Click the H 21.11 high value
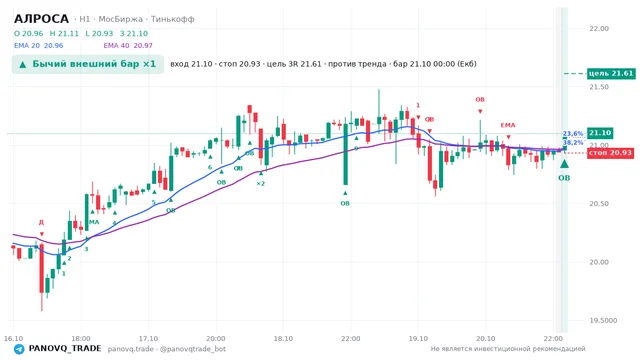Image resolution: width=640 pixels, height=360 pixels. coord(64,33)
